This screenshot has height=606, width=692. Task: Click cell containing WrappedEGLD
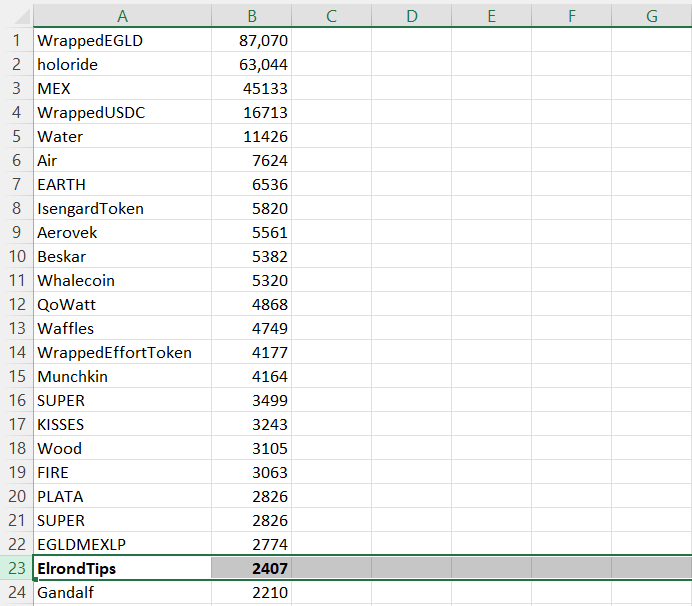coord(123,40)
